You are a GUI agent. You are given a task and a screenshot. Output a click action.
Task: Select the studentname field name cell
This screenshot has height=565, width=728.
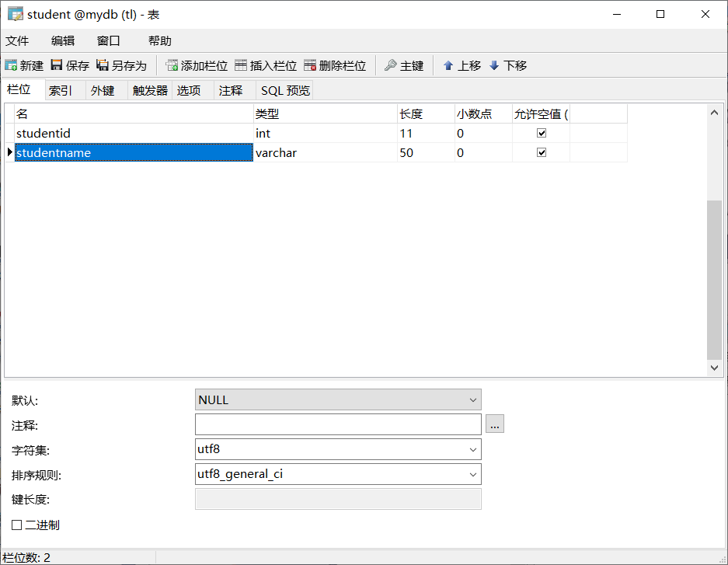point(134,153)
